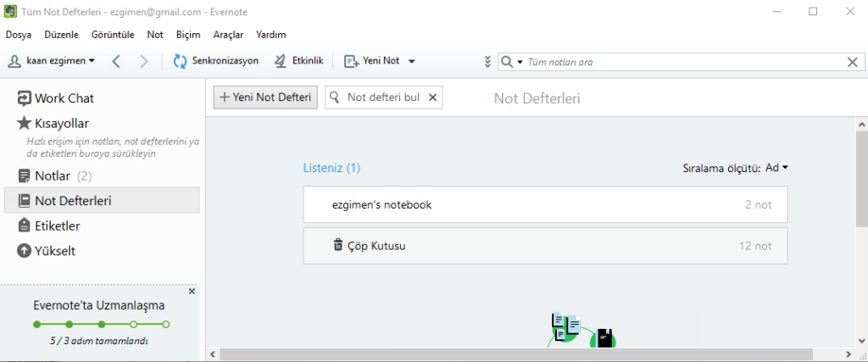Viewport: 868px width, 362px height.
Task: Click Yükselt upgrade in sidebar
Action: click(x=46, y=251)
